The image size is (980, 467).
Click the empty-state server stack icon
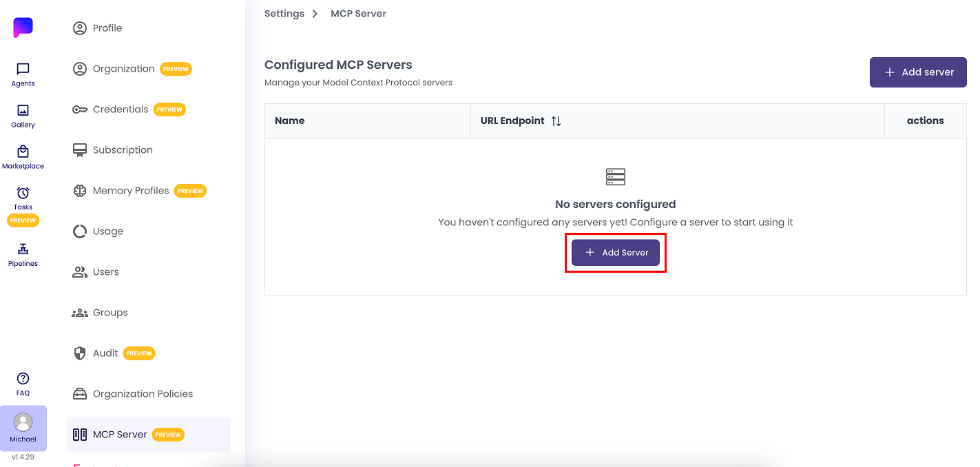616,177
